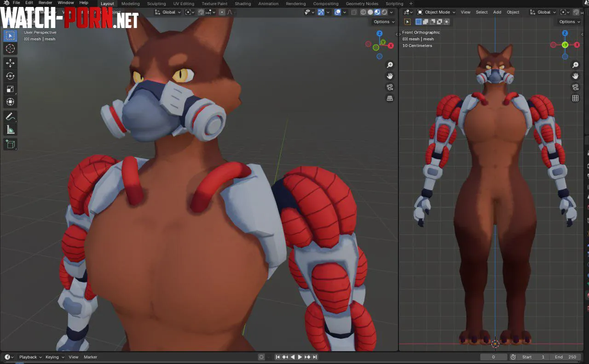Open right viewport Global orientation dropdown
The height and width of the screenshot is (364, 589).
pos(543,12)
